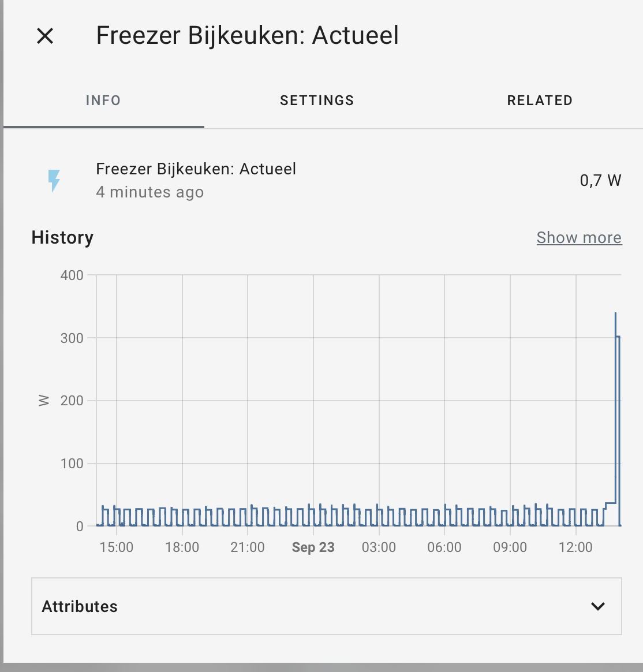This screenshot has width=643, height=672.
Task: Click the 12:00 timestamp on the graph
Action: [576, 547]
